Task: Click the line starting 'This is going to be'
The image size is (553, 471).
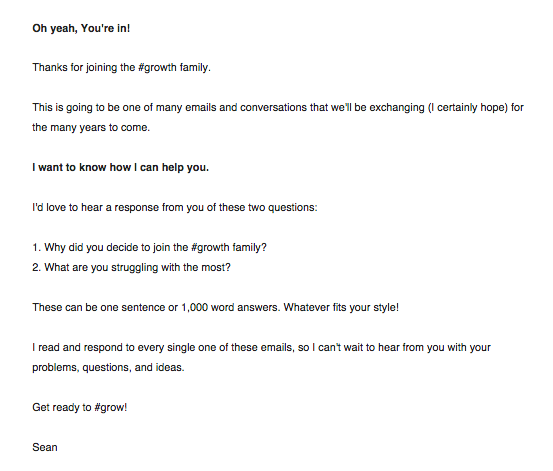Action: tap(278, 107)
